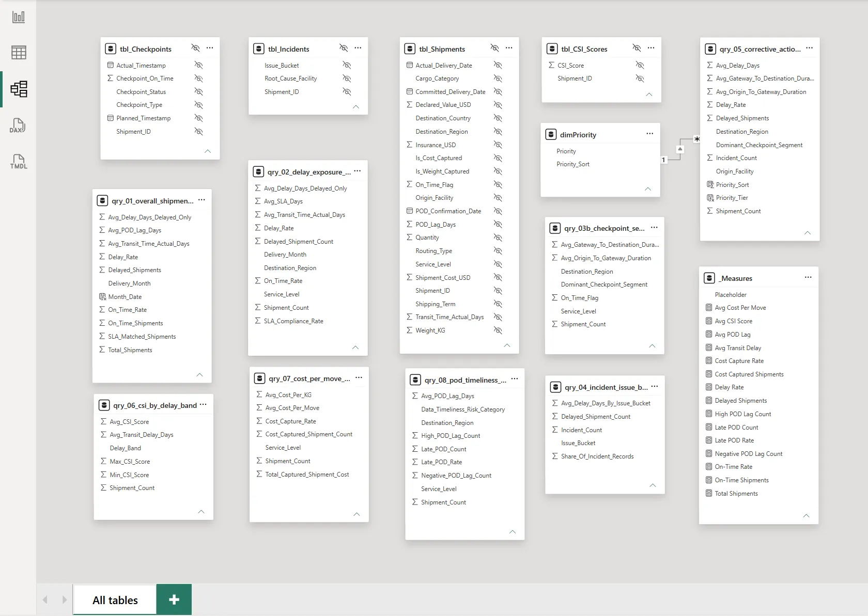This screenshot has width=868, height=616.
Task: Select Share_Of_Incident_Records field
Action: pos(597,456)
